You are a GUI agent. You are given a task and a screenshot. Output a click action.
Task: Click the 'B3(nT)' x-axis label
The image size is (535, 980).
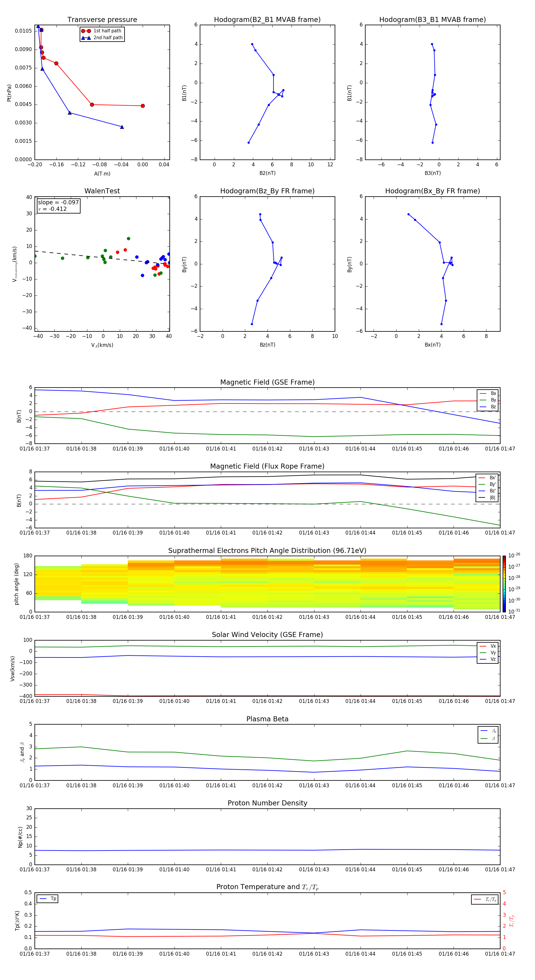click(432, 173)
